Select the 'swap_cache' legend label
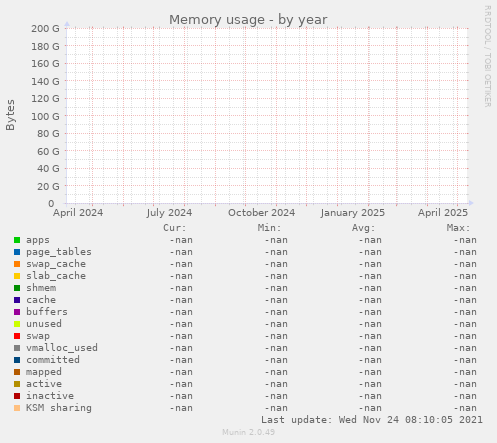The height and width of the screenshot is (443, 497). coord(56,264)
